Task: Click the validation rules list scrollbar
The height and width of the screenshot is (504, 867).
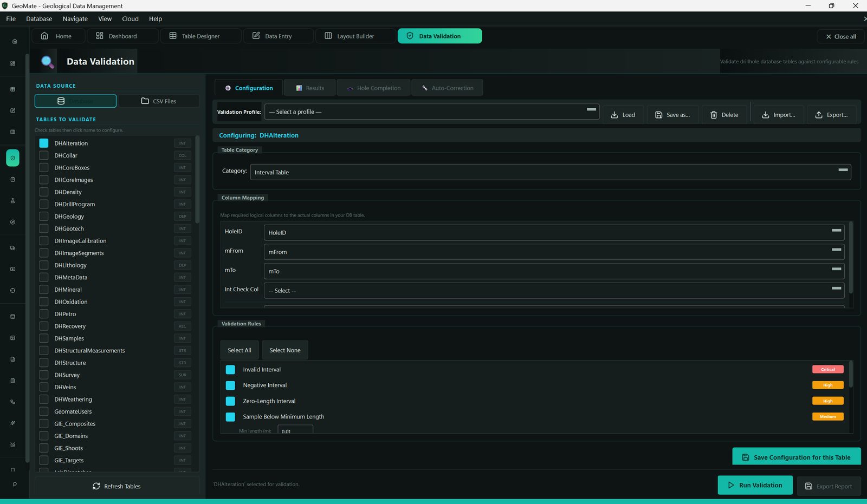Action: pos(851,375)
